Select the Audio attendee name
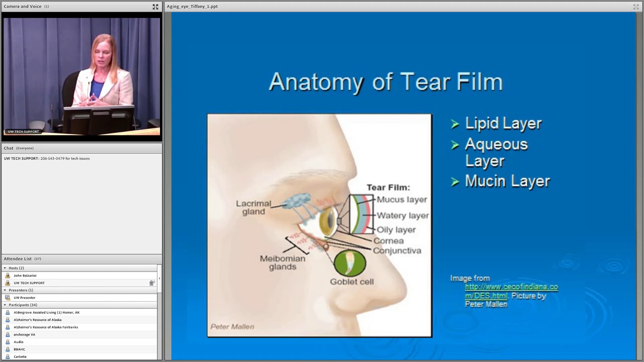 point(19,342)
